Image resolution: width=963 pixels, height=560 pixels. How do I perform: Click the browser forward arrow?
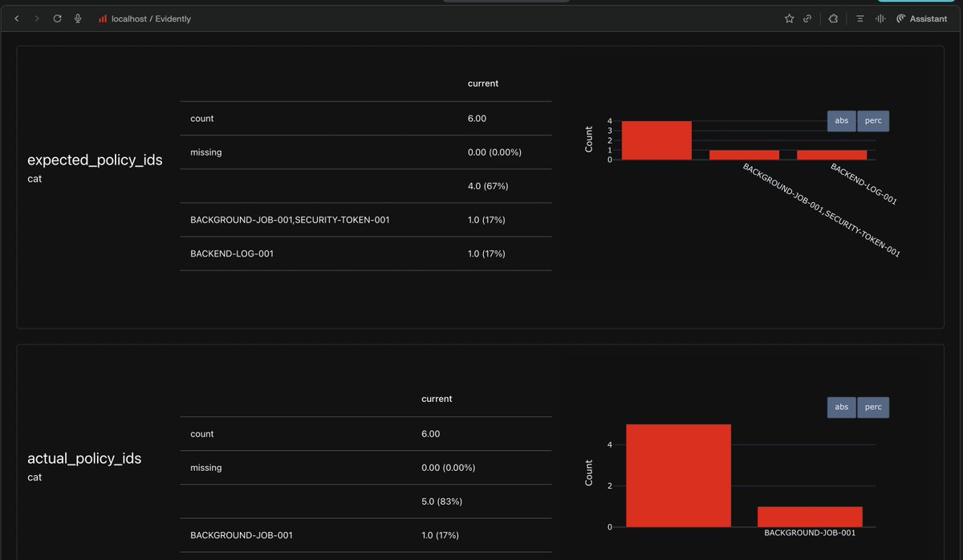[x=37, y=18]
